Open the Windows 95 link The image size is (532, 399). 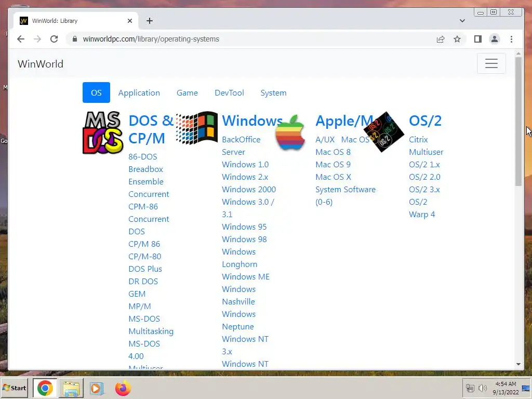point(244,227)
